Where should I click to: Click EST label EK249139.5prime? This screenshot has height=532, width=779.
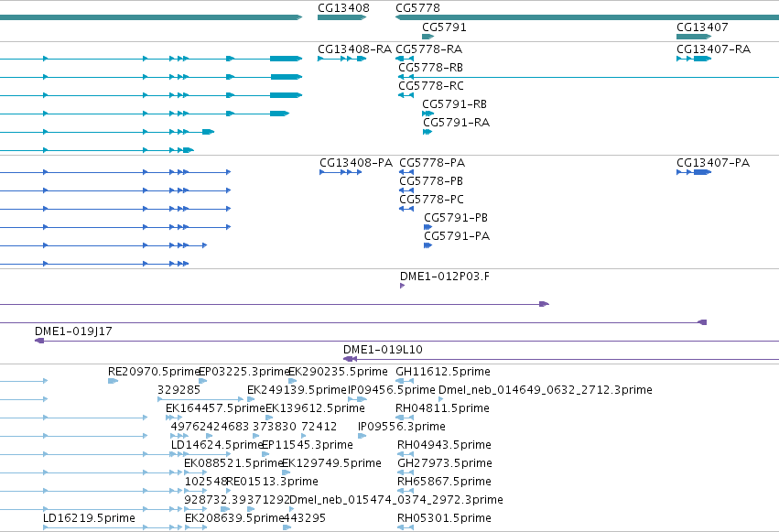pyautogui.click(x=298, y=390)
